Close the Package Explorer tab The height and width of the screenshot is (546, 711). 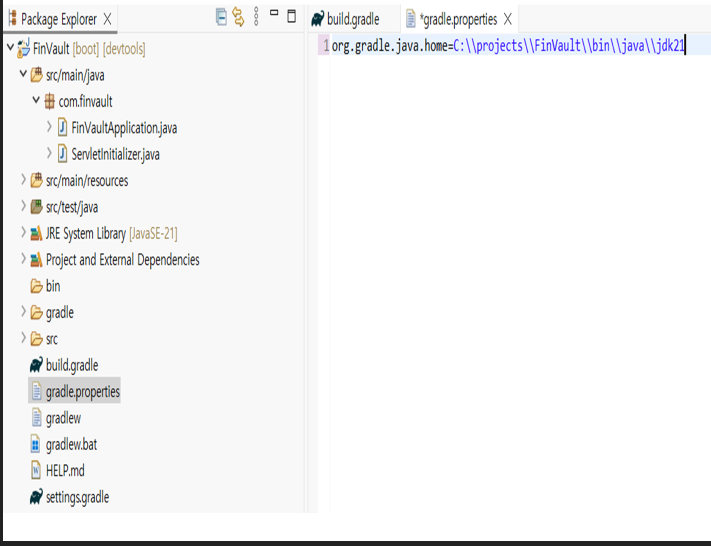[107, 19]
